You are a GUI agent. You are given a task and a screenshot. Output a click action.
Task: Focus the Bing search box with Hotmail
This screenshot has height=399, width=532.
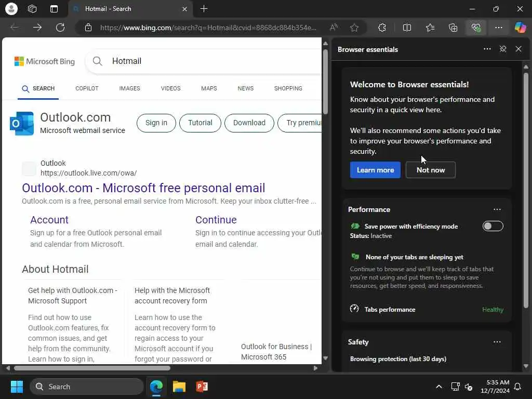point(204,61)
